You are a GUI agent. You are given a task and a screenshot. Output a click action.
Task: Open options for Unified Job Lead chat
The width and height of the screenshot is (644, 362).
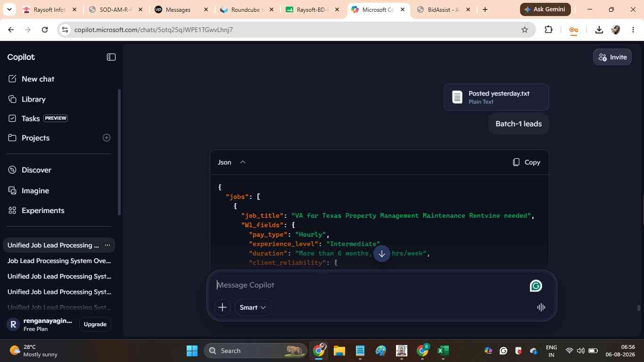pos(107,245)
